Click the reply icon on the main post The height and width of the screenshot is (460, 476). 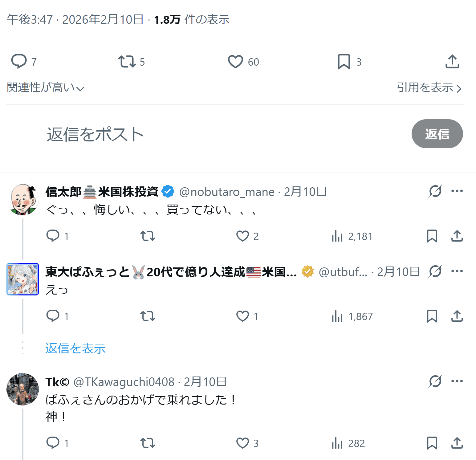click(x=19, y=61)
